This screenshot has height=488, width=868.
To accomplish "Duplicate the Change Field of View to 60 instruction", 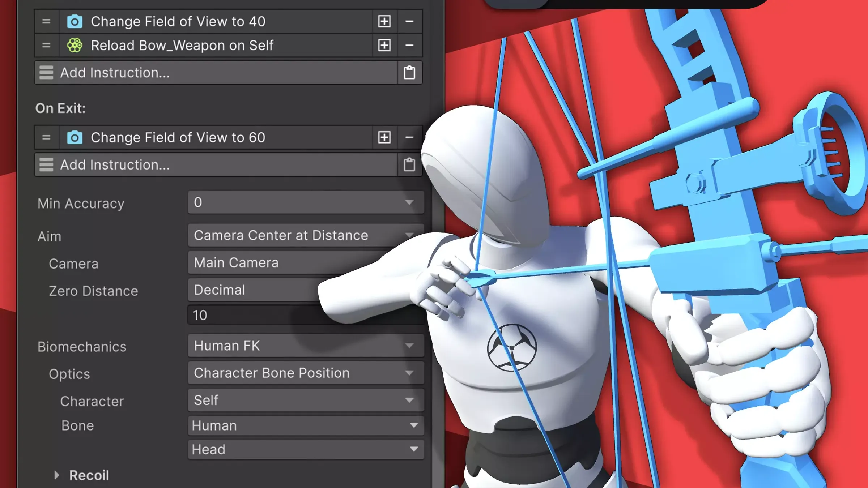I will tap(384, 138).
